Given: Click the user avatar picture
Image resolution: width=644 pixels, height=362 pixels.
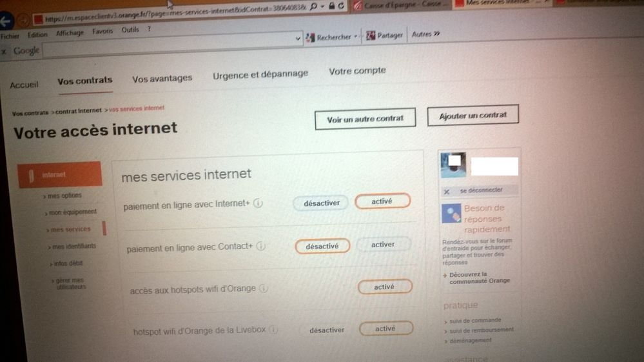Looking at the screenshot, I should pyautogui.click(x=453, y=165).
